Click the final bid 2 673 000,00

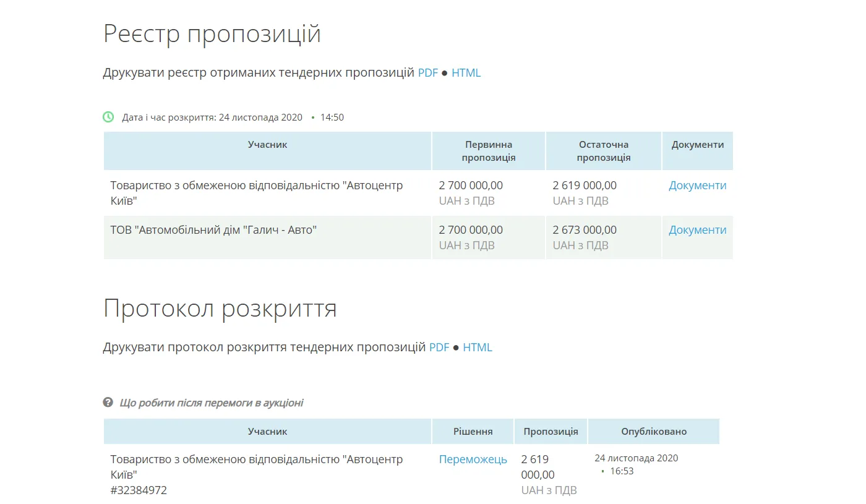point(585,230)
